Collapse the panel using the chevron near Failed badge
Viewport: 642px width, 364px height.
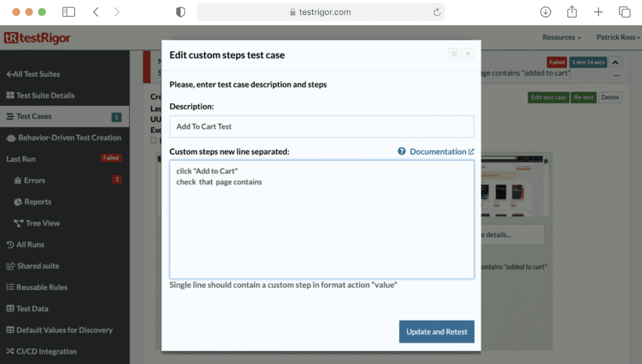coord(616,62)
